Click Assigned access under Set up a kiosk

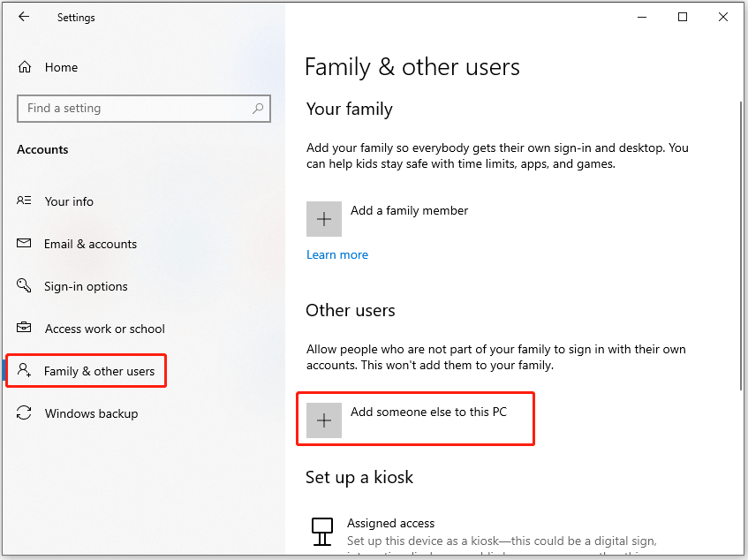tap(390, 523)
